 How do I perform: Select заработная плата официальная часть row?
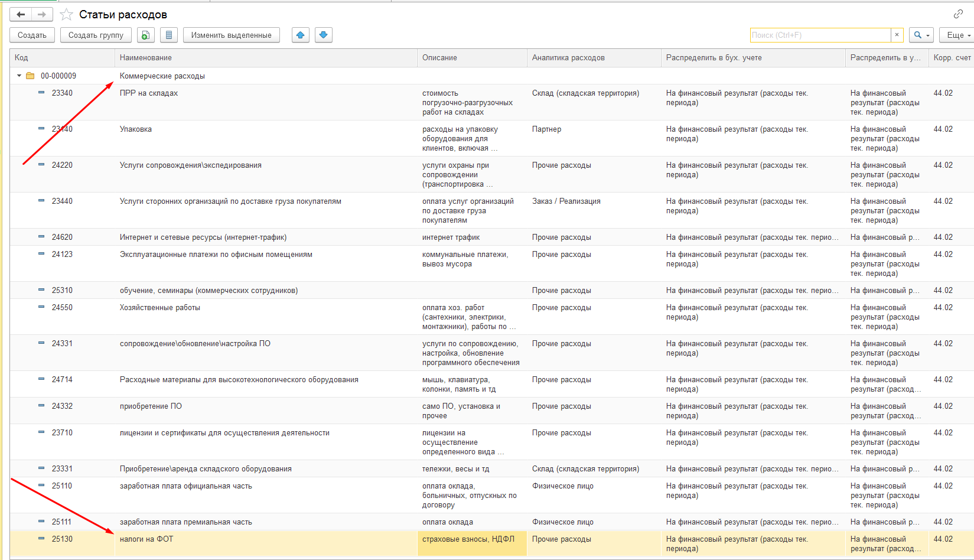(x=491, y=495)
